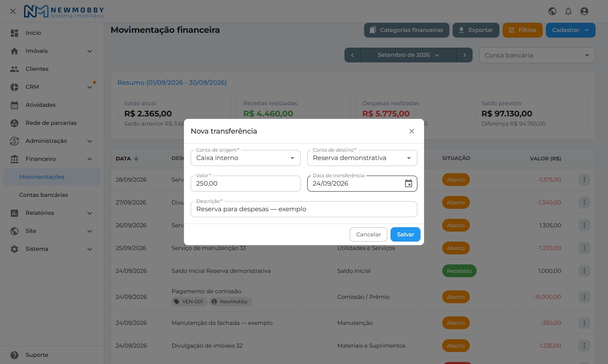Focus the Valor input field
This screenshot has height=364, width=608.
(246, 184)
